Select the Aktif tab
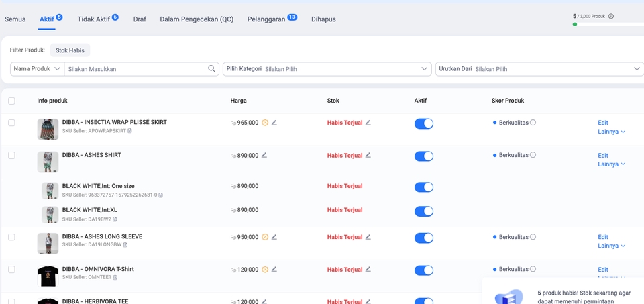Viewport: 644px width, 304px height. pos(47,19)
